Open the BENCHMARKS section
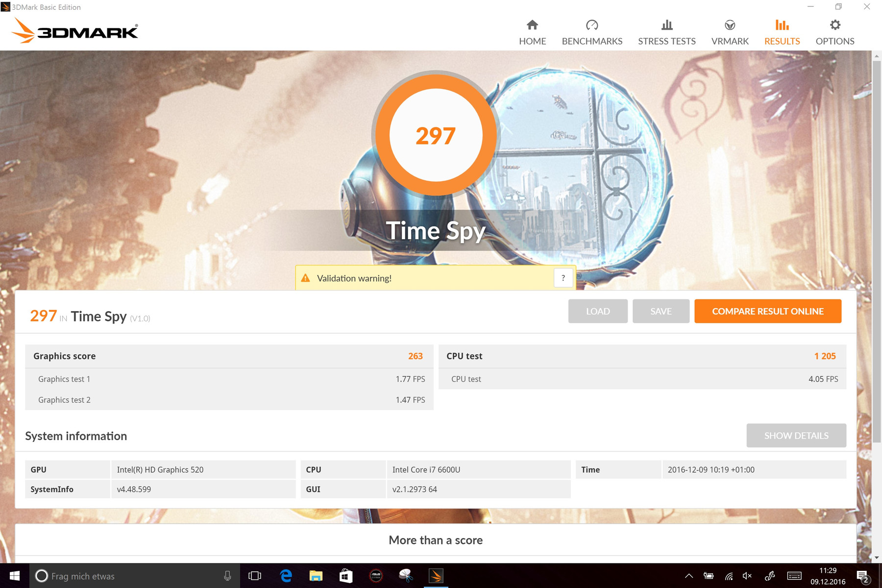Image resolution: width=882 pixels, height=588 pixels. point(592,33)
